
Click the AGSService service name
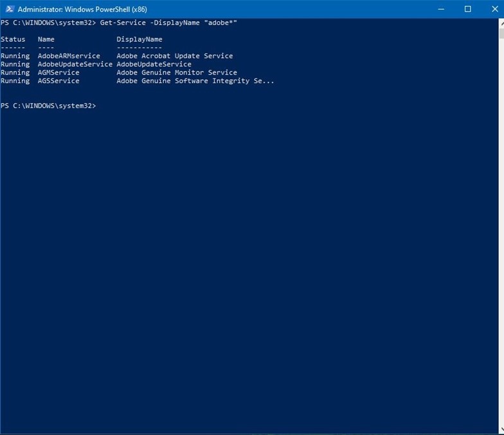pyautogui.click(x=59, y=81)
